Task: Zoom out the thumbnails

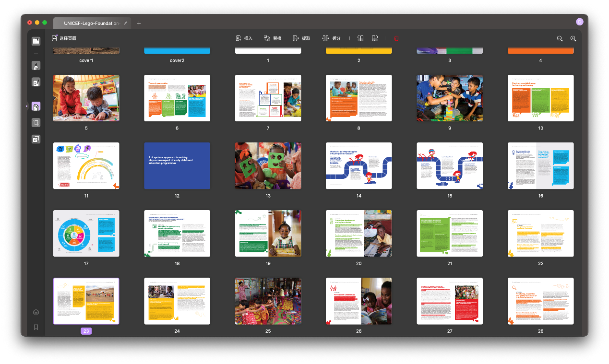Action: (x=560, y=38)
